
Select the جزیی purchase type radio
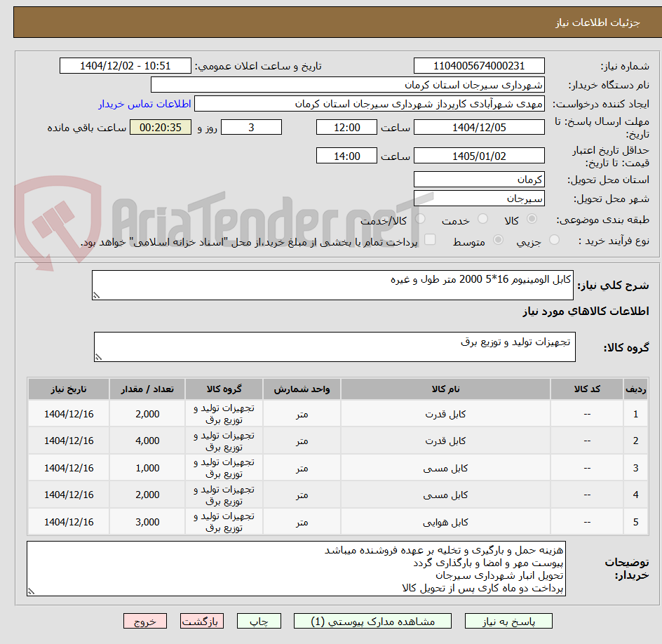point(554,240)
